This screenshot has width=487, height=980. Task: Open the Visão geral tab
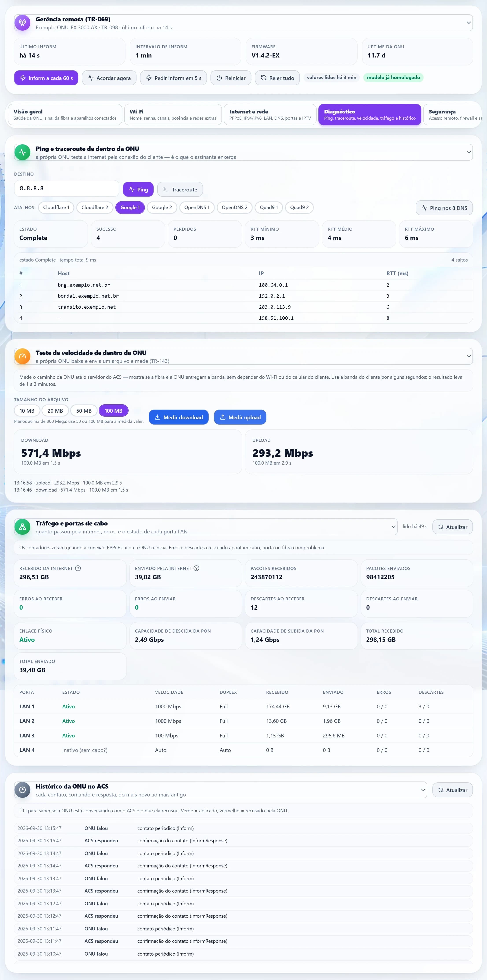[x=65, y=115]
